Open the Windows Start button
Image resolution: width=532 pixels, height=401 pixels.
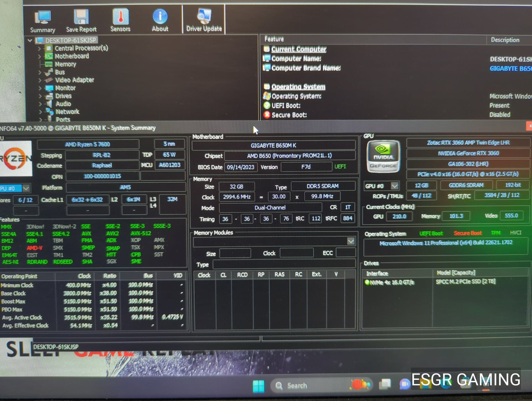pos(258,386)
